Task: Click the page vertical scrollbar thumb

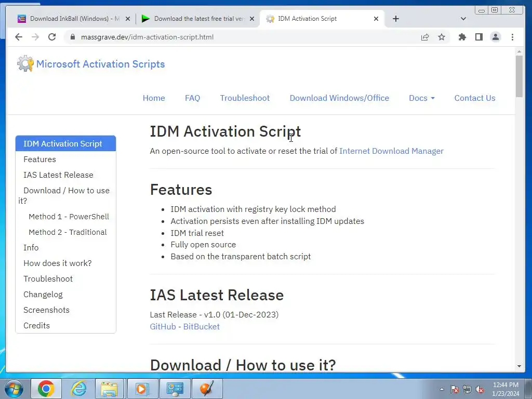Action: [519, 76]
